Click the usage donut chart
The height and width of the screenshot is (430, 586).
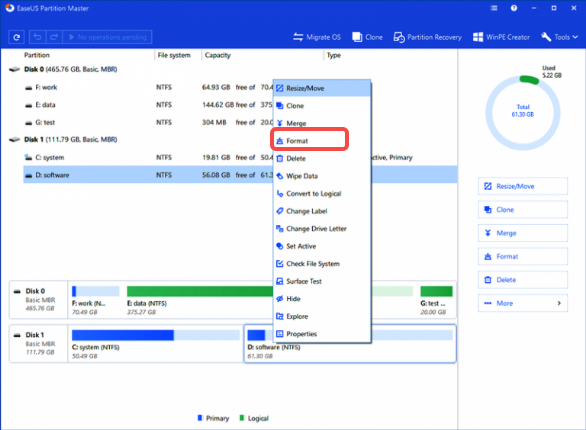[522, 112]
